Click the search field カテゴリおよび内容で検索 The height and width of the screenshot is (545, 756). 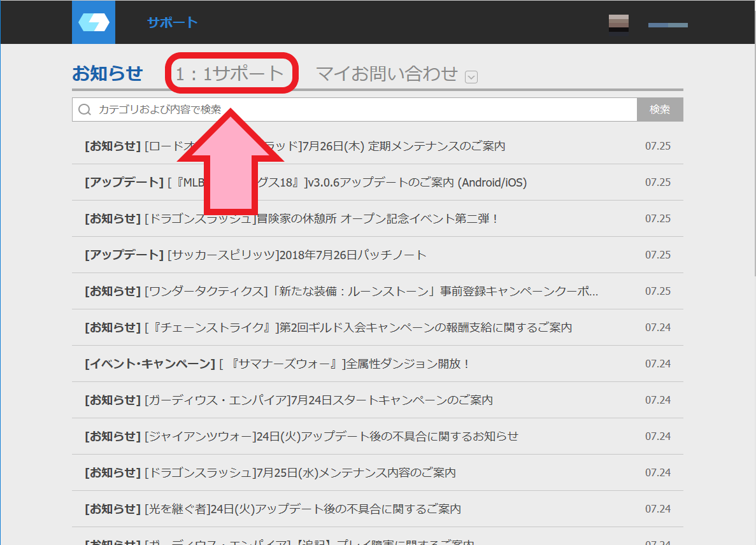318,110
